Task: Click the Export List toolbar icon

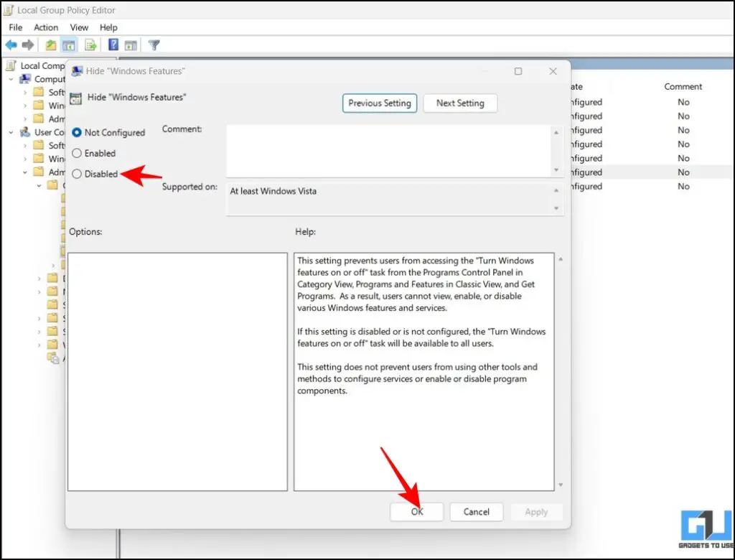Action: coord(91,45)
